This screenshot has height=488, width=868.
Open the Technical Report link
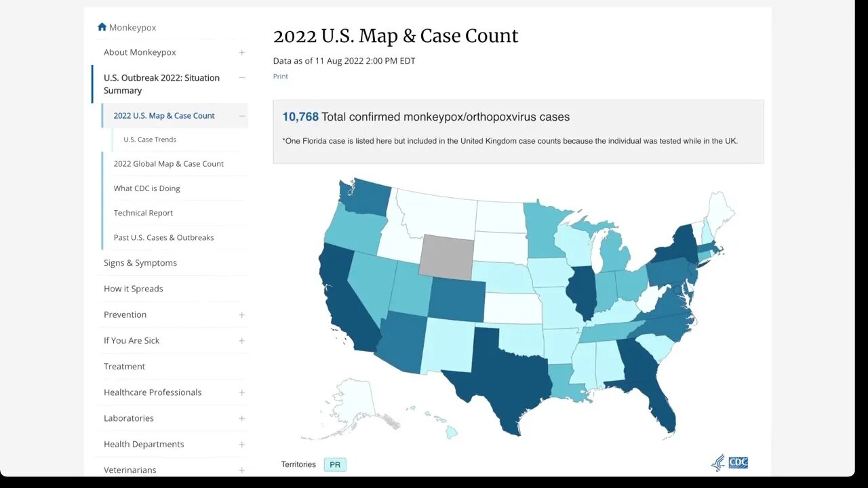tap(143, 213)
